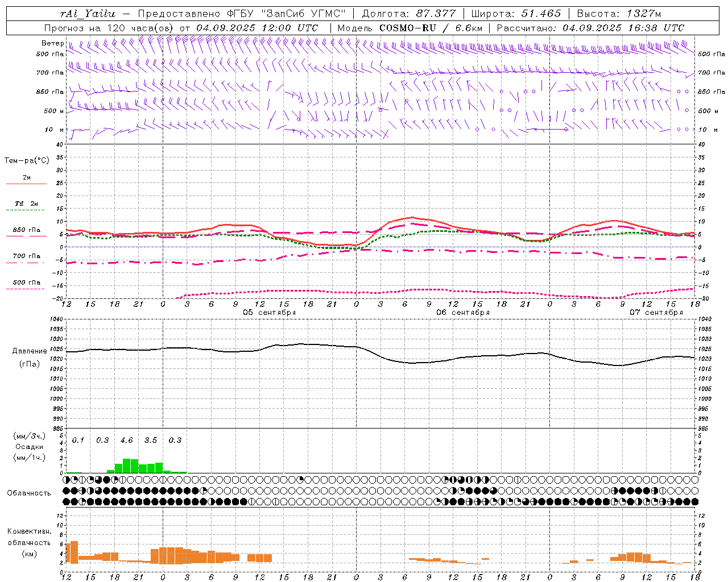Click the 3.5 precipitation total value
Image resolution: width=728 pixels, height=582 pixels.
point(151,440)
